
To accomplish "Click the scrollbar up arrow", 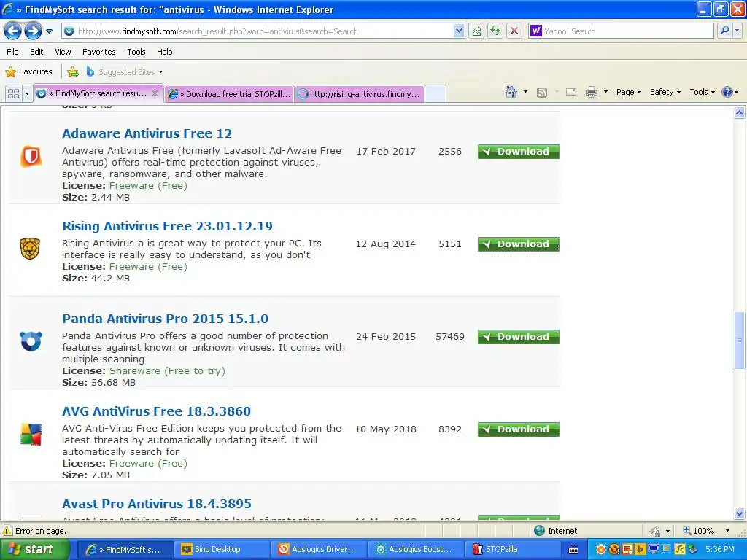I will pyautogui.click(x=740, y=113).
